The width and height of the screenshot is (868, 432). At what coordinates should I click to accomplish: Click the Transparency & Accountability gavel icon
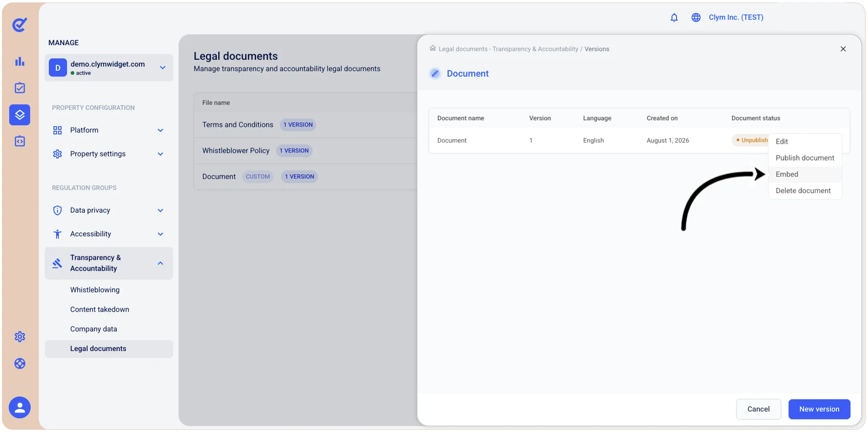click(x=57, y=263)
